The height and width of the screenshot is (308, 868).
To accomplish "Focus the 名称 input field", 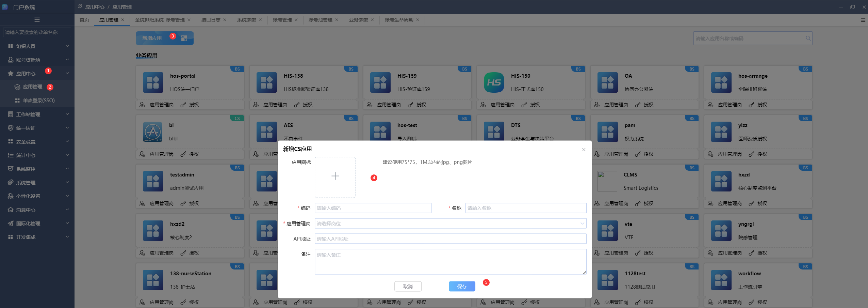I will [526, 208].
